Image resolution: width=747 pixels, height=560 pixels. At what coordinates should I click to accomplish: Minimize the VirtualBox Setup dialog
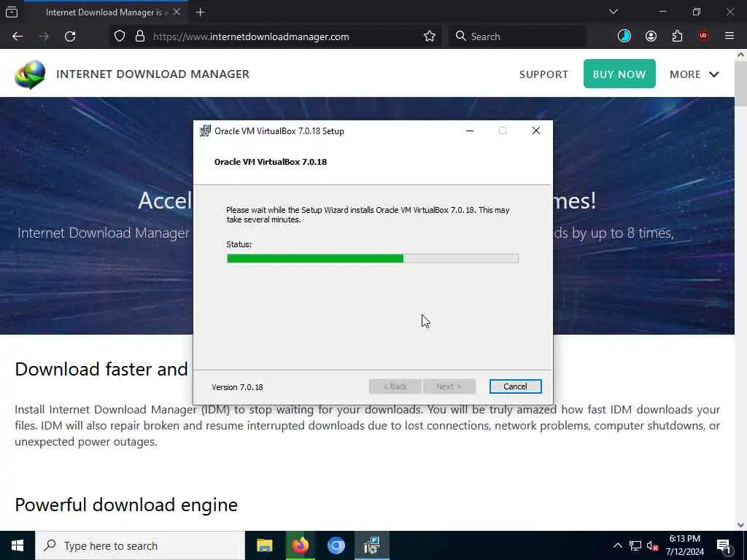point(470,131)
